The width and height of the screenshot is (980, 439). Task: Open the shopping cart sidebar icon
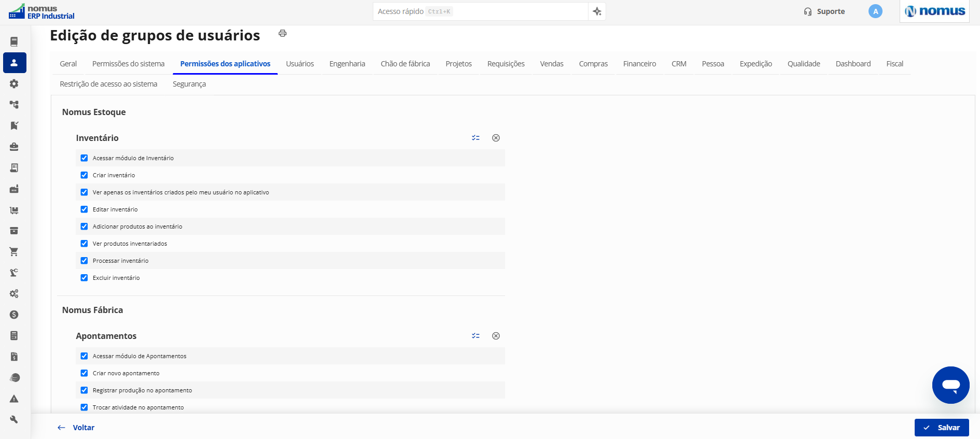(x=14, y=251)
